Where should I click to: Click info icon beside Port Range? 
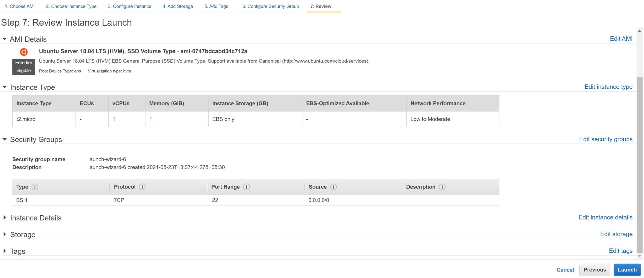[x=247, y=187]
